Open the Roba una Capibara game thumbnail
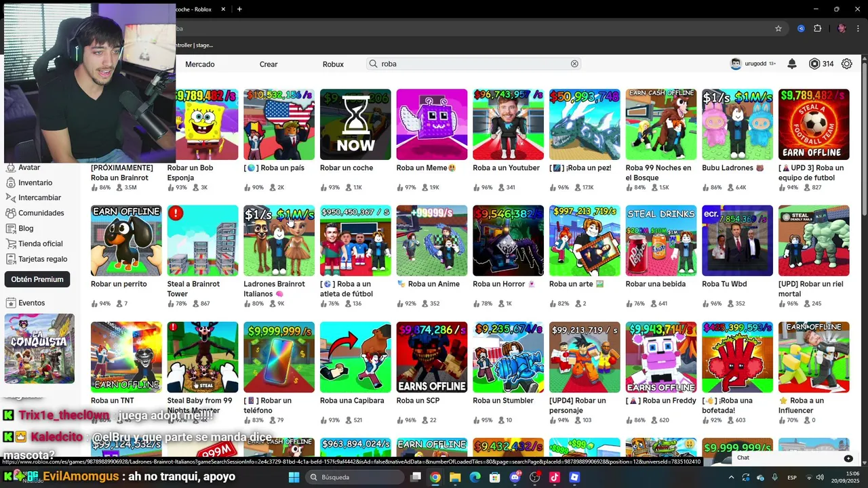The height and width of the screenshot is (488, 868). [355, 357]
